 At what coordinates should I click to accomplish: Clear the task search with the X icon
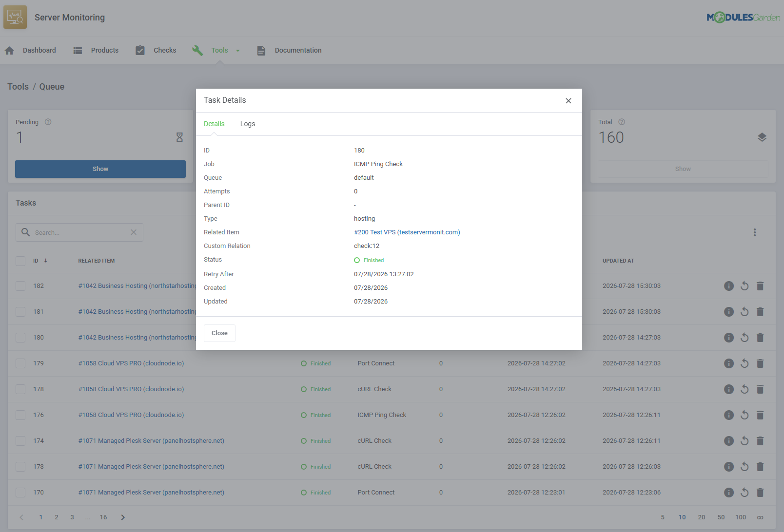tap(134, 232)
